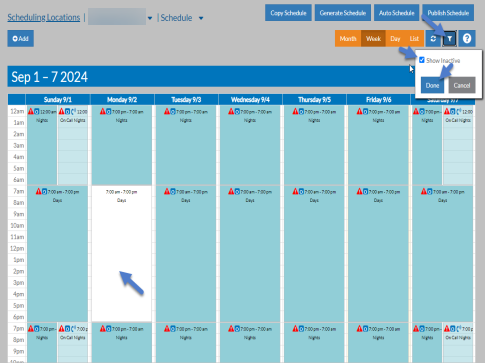Click warning triangle on Sunday 12:00am Nights shift
485x363 pixels.
31,111
